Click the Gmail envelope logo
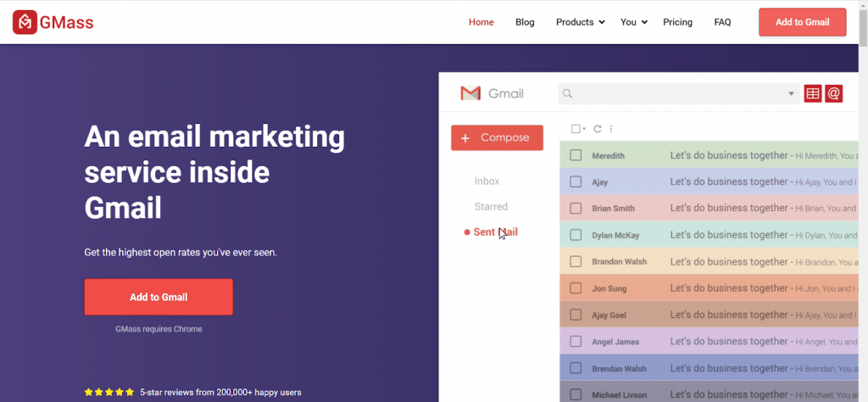868x402 pixels. pyautogui.click(x=470, y=93)
